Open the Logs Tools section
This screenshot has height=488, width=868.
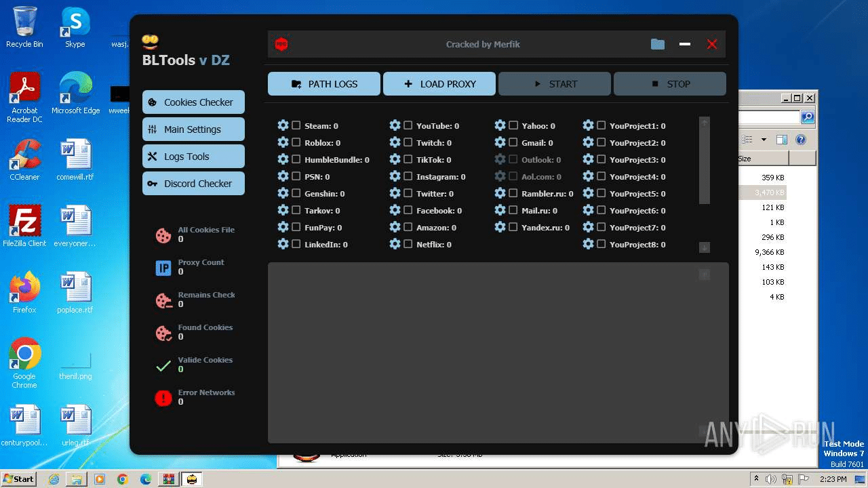pos(193,157)
